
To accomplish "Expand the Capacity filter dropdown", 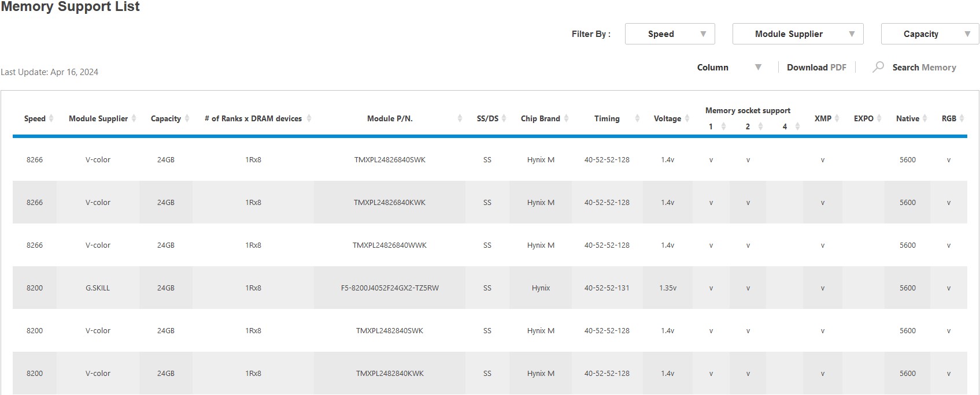I will [x=929, y=34].
